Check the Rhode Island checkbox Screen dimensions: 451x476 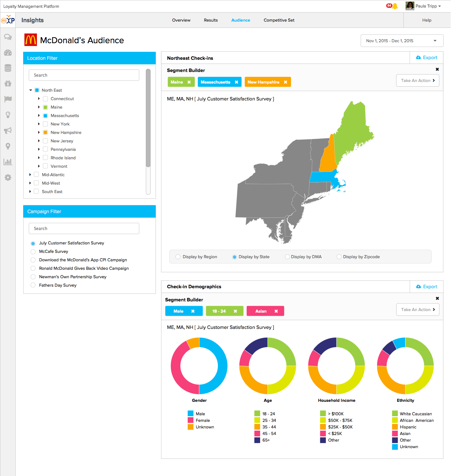point(45,158)
